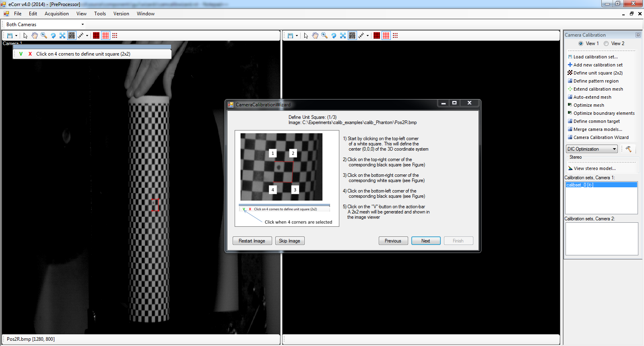The width and height of the screenshot is (644, 346).
Task: Click Optimize mesh
Action: click(x=586, y=105)
